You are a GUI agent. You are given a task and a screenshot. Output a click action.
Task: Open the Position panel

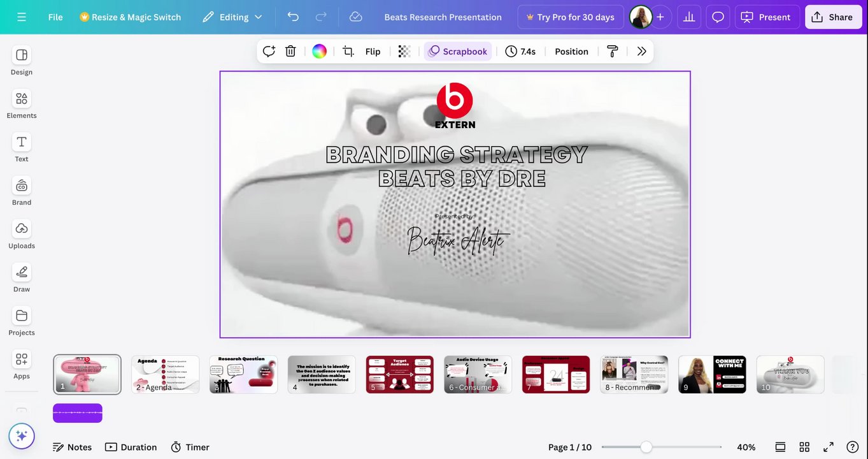(x=571, y=52)
